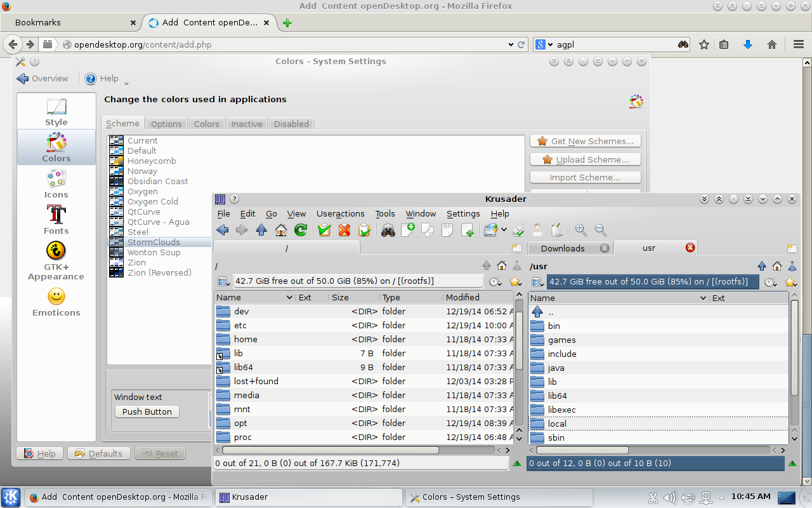Open the right panel's media drive dropdown
Image resolution: width=812 pixels, height=508 pixels.
[537, 282]
